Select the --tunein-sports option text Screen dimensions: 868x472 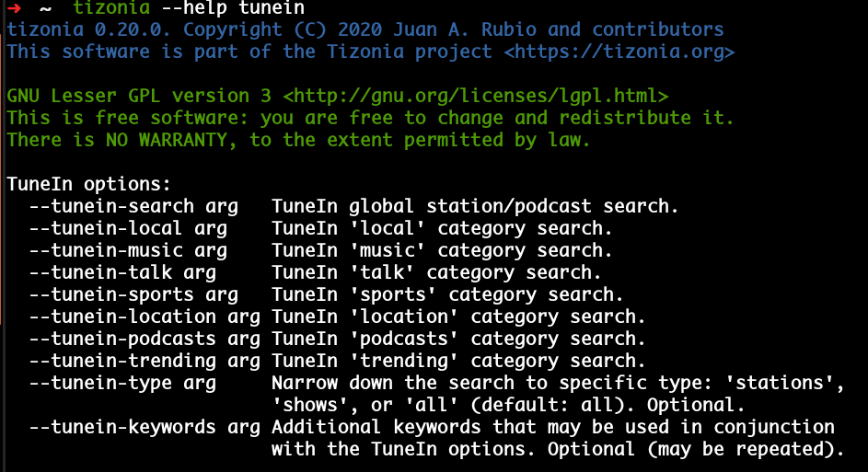click(x=111, y=294)
